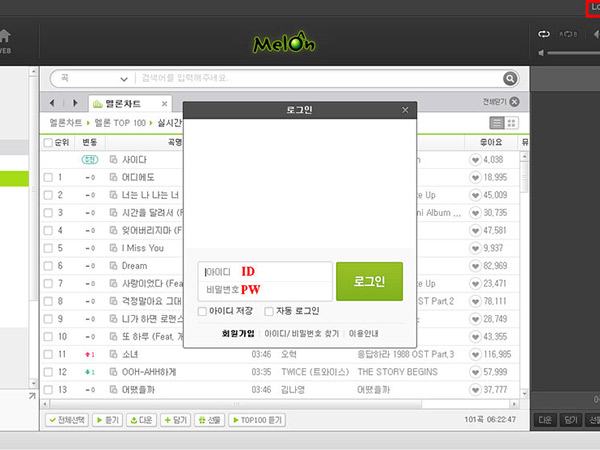Viewport: 600px width, 450px height.
Task: Click the volume slider track
Action: point(574,53)
